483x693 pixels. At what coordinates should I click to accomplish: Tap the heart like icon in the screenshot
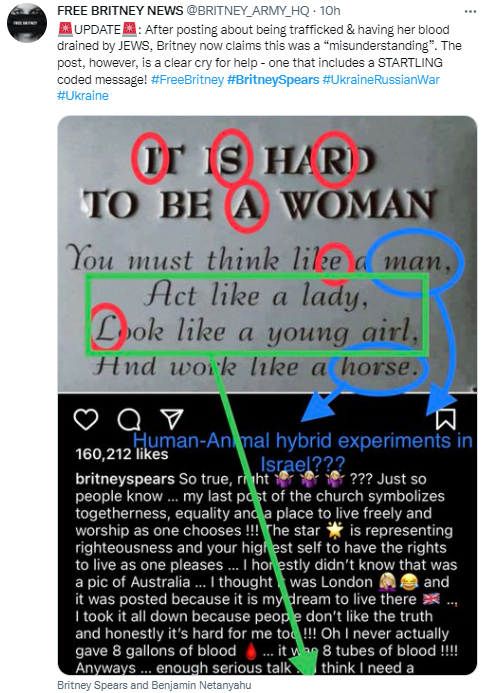coord(86,419)
